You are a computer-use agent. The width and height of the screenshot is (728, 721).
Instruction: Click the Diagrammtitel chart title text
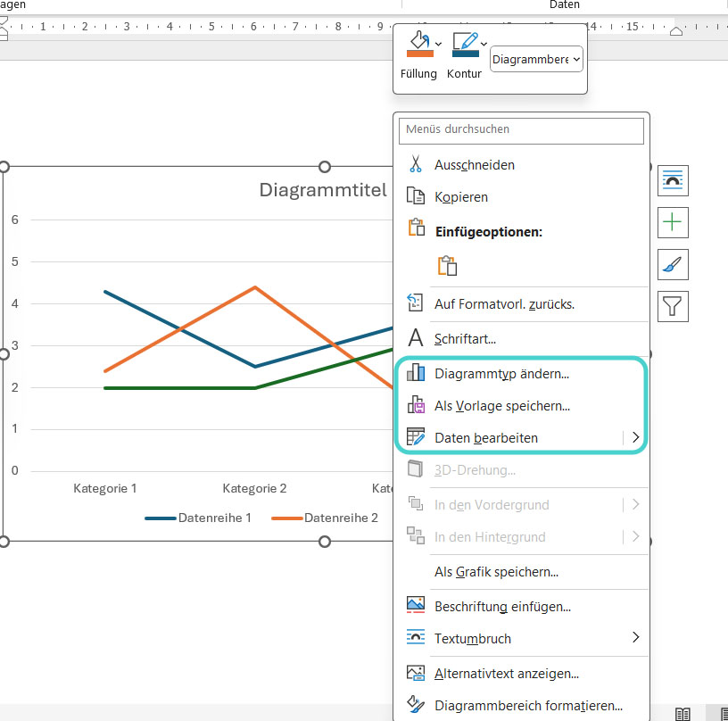click(x=323, y=190)
